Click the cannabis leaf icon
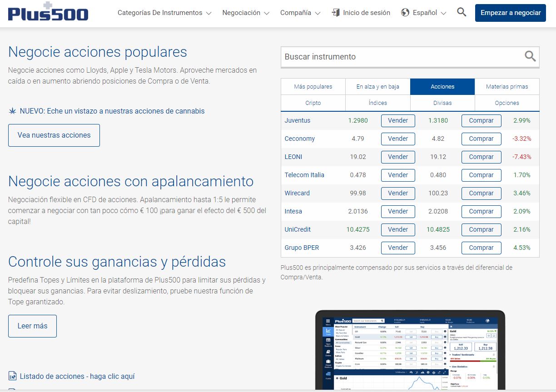 12,111
